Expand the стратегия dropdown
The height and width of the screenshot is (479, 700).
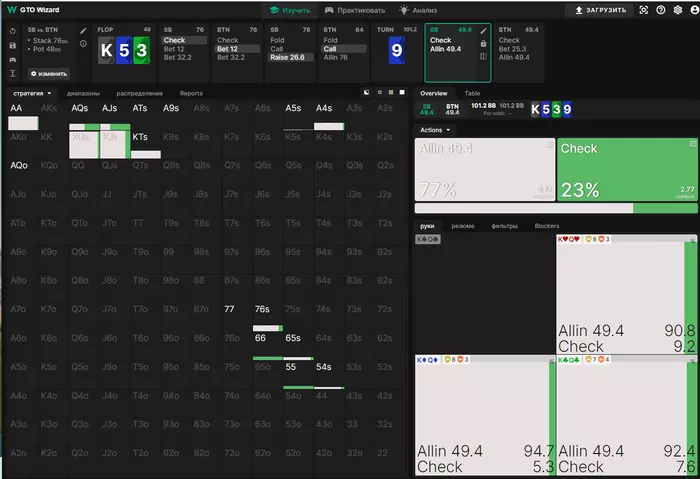32,93
